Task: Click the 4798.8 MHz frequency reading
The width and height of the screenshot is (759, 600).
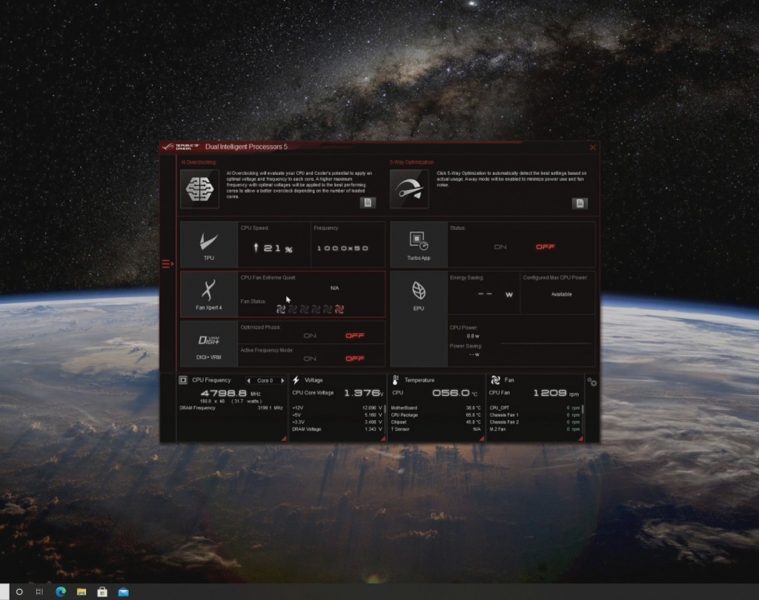Action: 230,393
